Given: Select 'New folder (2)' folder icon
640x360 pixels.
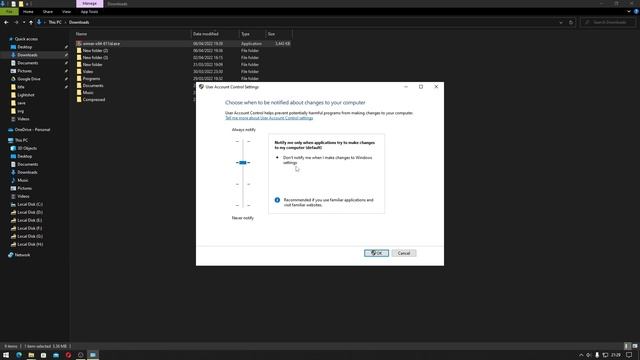Looking at the screenshot, I should coord(79,51).
